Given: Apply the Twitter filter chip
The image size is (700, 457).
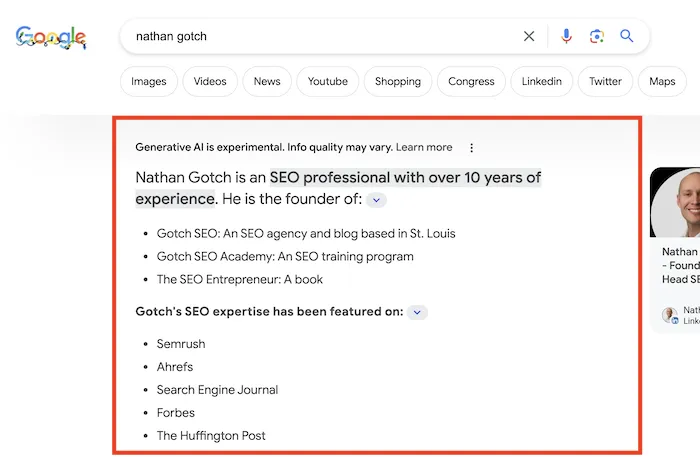Looking at the screenshot, I should tap(605, 82).
